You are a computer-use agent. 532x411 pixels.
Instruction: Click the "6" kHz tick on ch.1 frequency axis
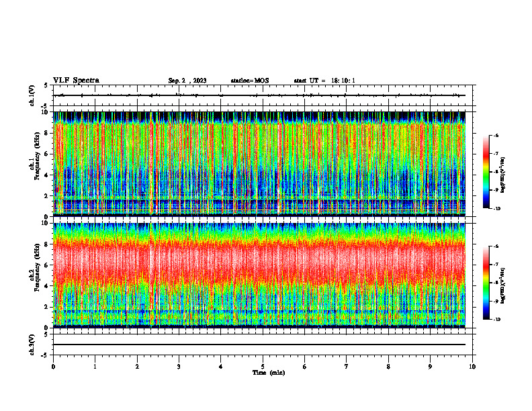pos(47,154)
